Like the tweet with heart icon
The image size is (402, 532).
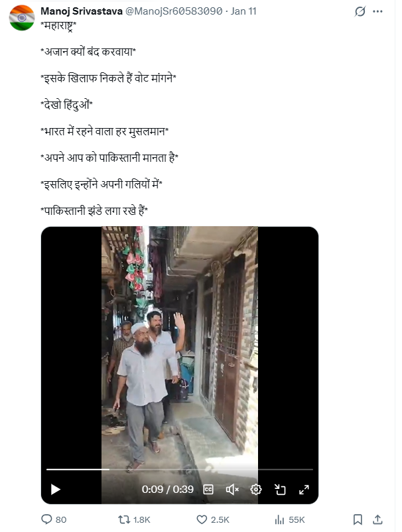202,519
